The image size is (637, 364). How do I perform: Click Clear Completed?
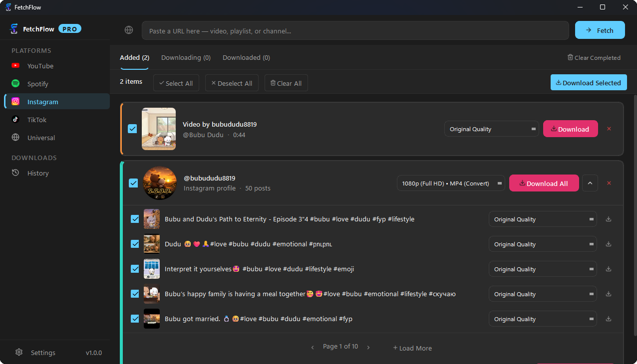[594, 58]
